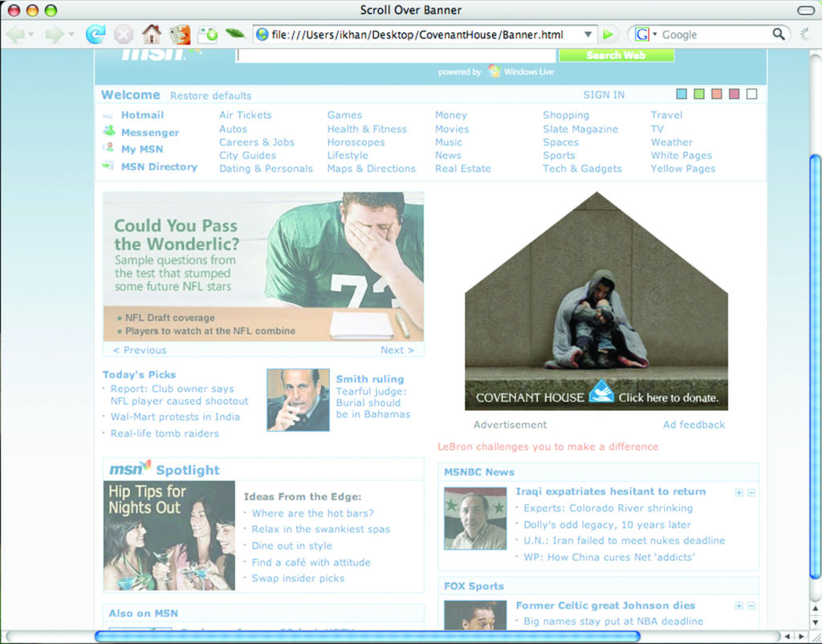Go back using the Back arrow
Image resolution: width=822 pixels, height=644 pixels.
pos(14,35)
